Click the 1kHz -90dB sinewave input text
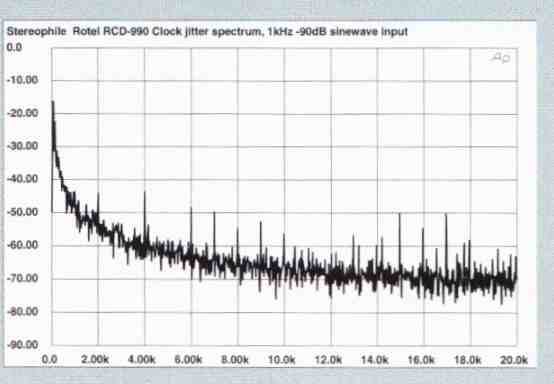Viewport: 554px width, 384px height. [x=338, y=32]
